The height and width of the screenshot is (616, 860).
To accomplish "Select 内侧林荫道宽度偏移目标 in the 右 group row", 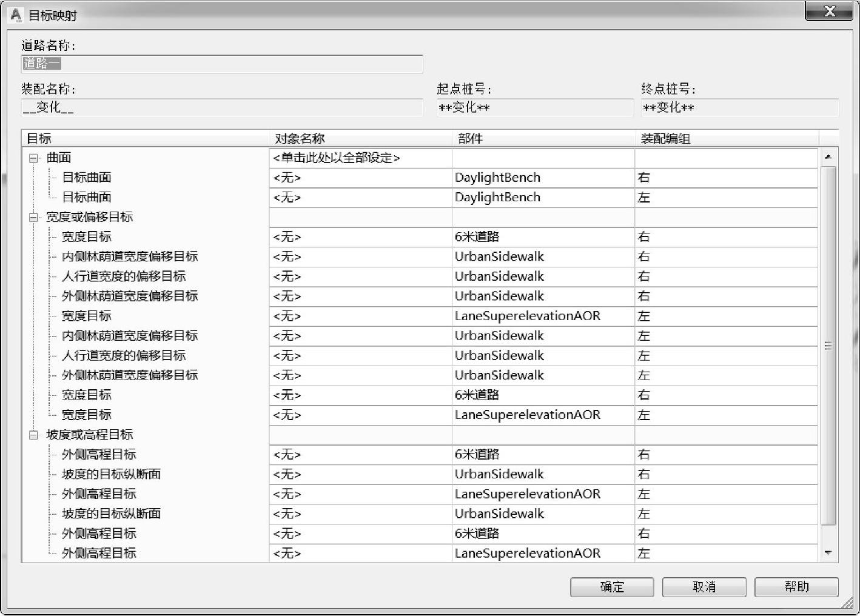I will coord(130,257).
